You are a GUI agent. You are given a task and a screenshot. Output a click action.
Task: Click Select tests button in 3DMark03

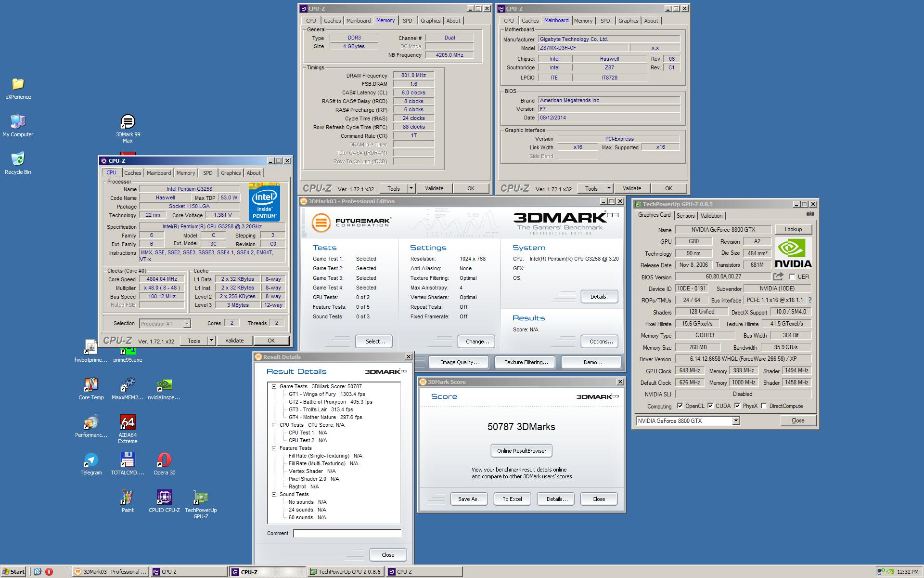click(x=375, y=342)
